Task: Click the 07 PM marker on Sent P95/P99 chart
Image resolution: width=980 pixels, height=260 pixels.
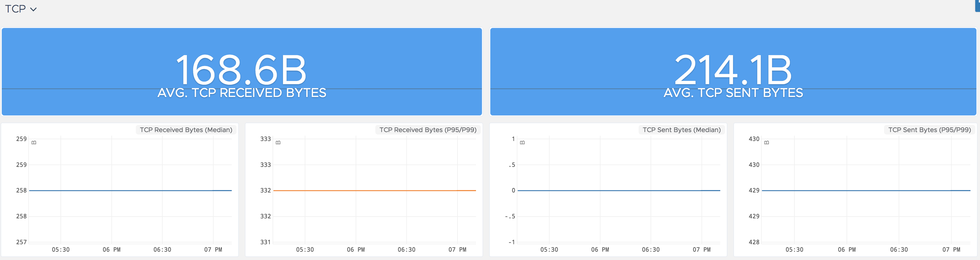Action: click(951, 250)
